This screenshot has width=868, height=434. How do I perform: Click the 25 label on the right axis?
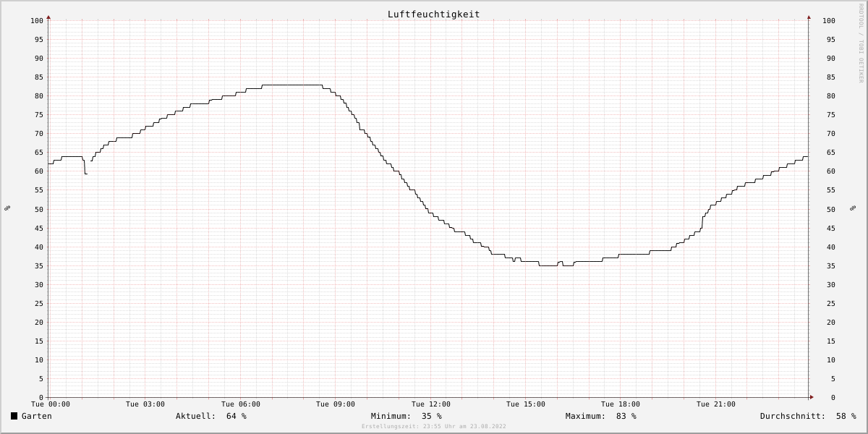pyautogui.click(x=830, y=304)
